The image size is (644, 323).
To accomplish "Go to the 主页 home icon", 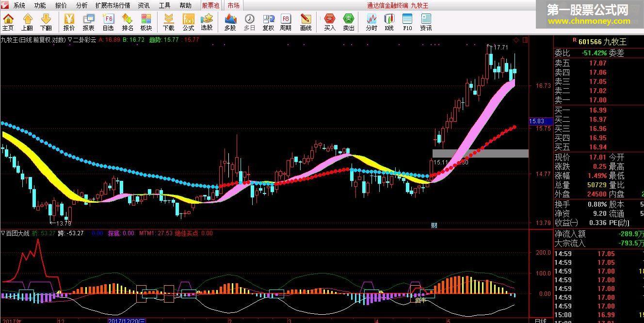I will pos(8,22).
